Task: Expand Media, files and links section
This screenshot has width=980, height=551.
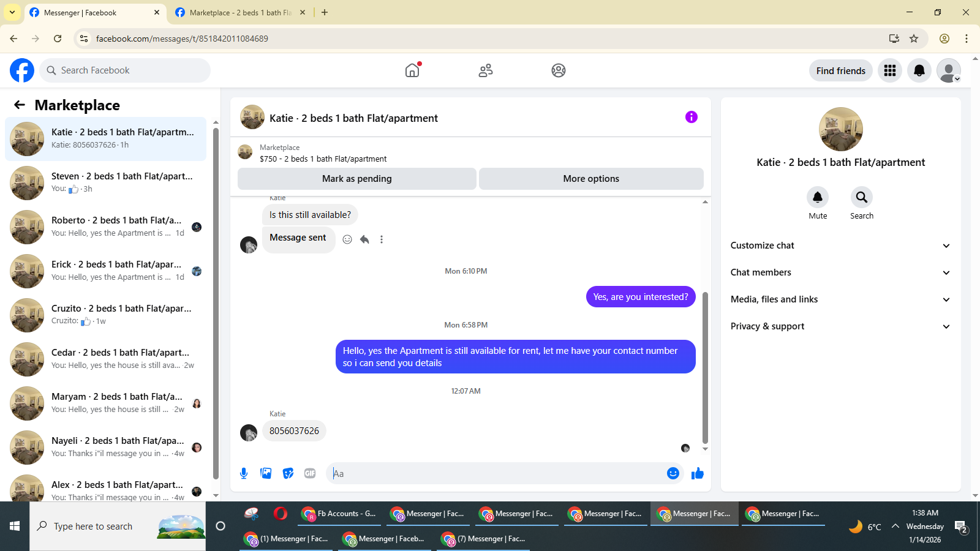Action: pos(840,299)
